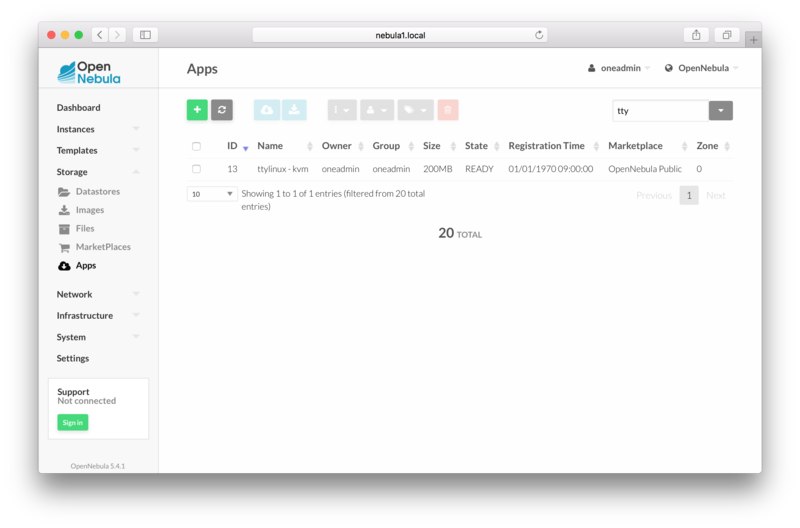
Task: Open Settings in the sidebar
Action: point(72,358)
